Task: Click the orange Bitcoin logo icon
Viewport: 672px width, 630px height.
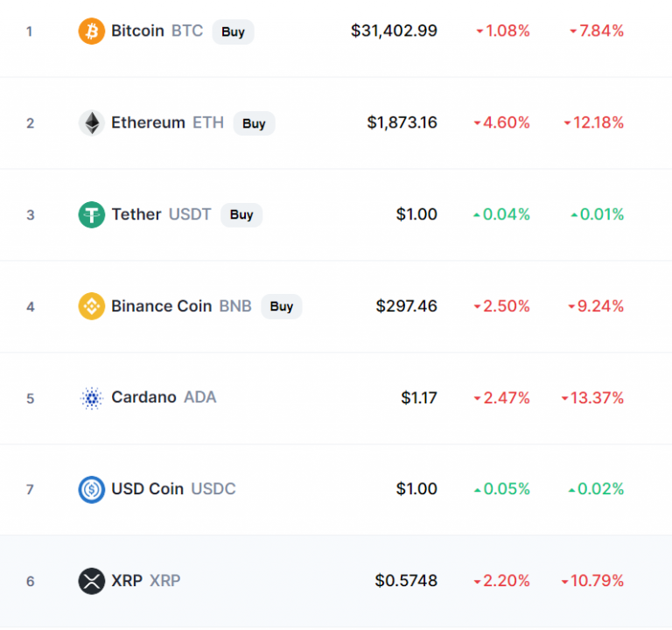Action: tap(91, 31)
